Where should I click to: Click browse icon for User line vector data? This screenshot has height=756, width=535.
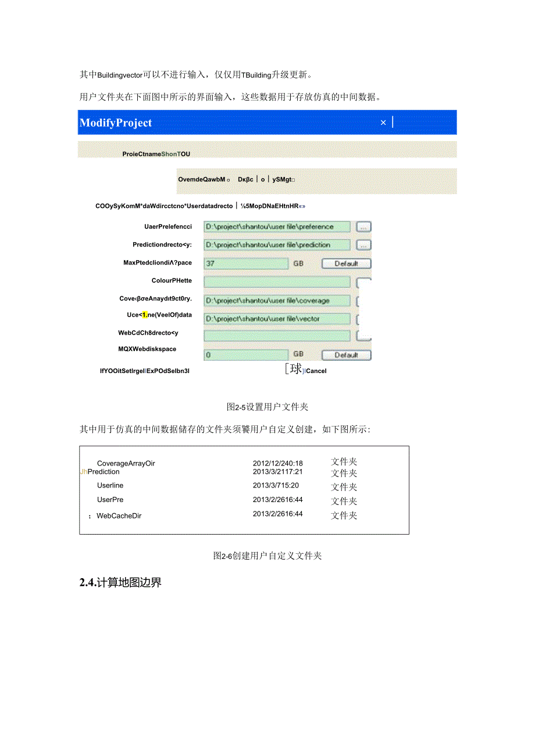363,318
